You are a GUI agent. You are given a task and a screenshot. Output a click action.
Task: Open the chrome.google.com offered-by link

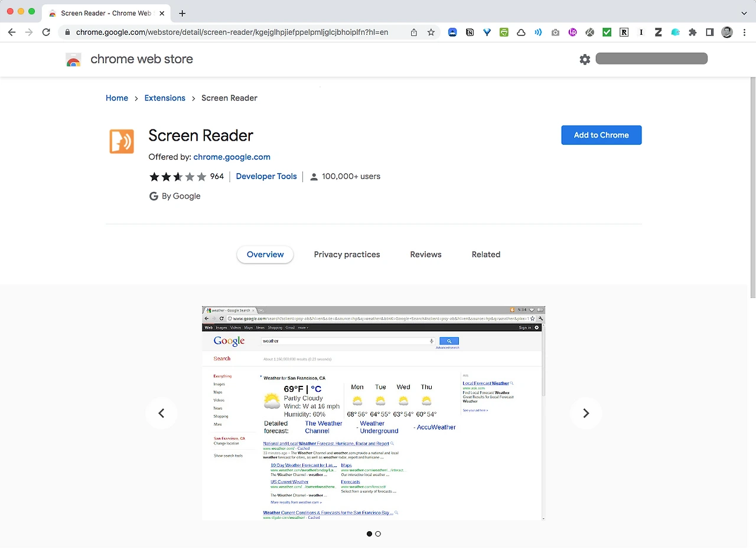(232, 157)
